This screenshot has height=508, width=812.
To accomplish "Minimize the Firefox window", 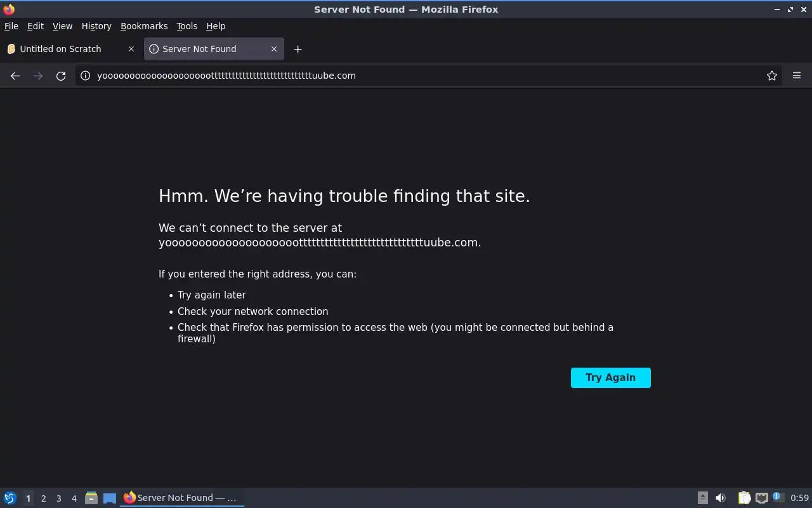I will (778, 10).
